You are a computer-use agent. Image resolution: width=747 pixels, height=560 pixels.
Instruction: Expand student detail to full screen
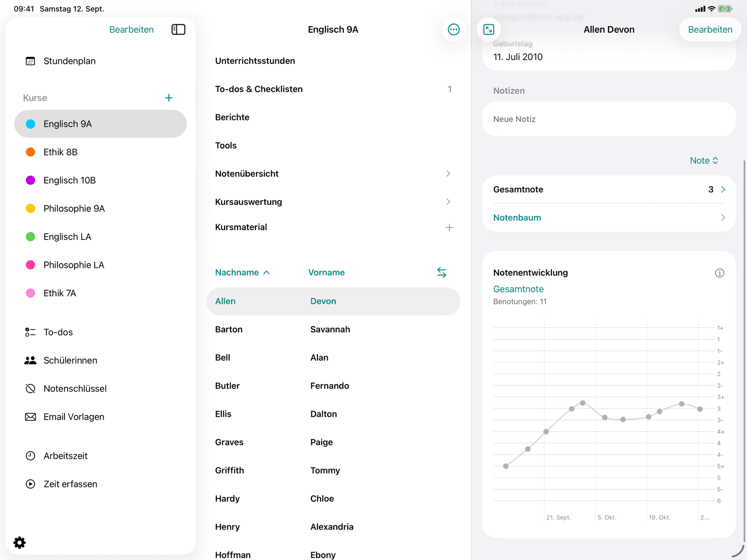click(489, 29)
